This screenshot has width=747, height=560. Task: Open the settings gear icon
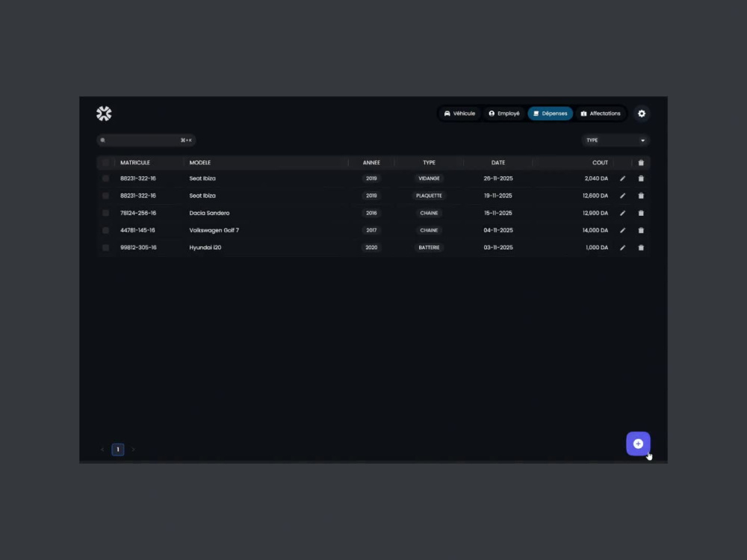(x=642, y=113)
